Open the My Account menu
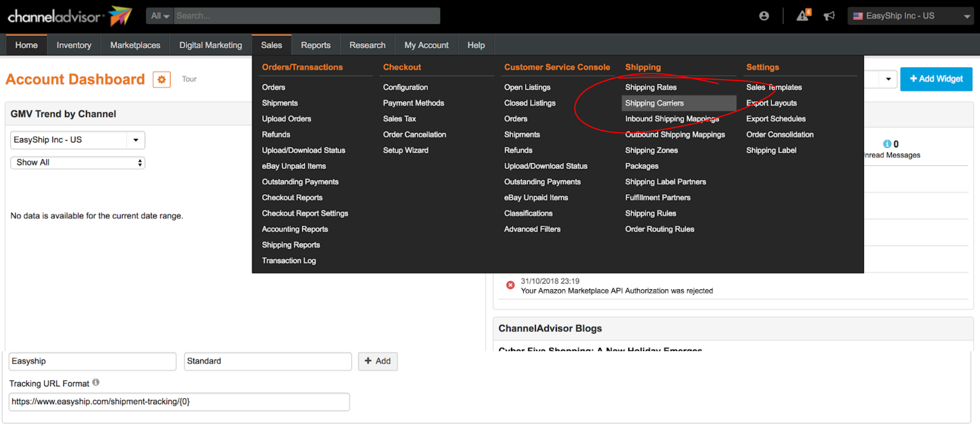Viewport: 980px width, 428px height. [427, 45]
